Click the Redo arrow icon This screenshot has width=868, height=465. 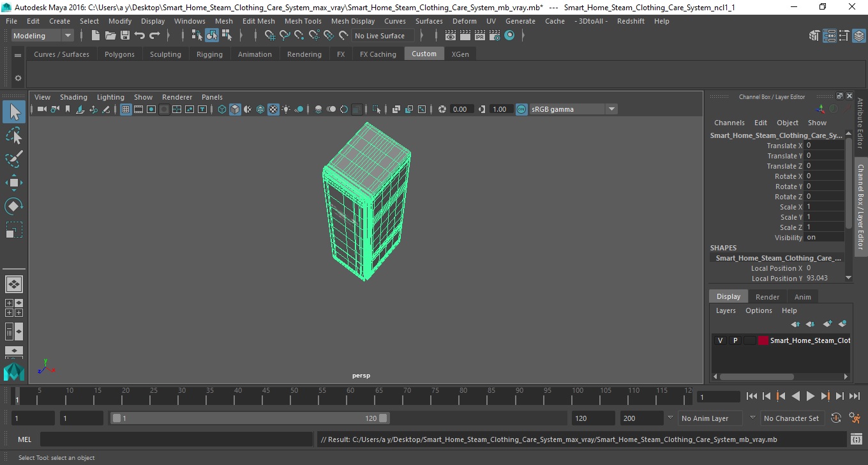[154, 36]
